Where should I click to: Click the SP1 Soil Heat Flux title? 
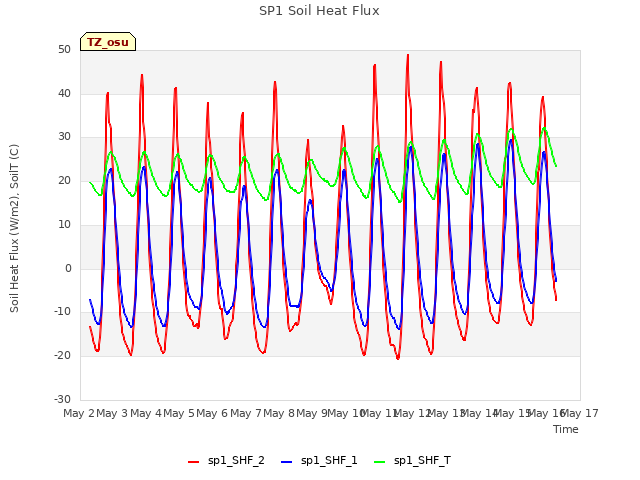pyautogui.click(x=319, y=11)
